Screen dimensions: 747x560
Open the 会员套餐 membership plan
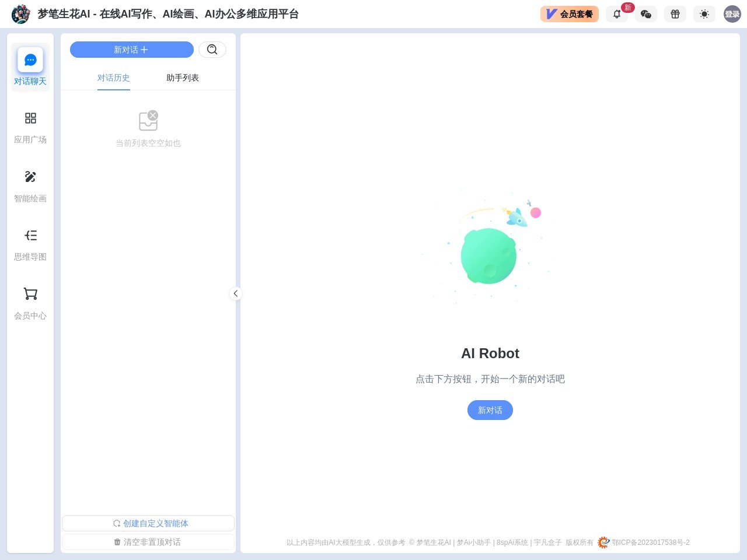coord(570,14)
